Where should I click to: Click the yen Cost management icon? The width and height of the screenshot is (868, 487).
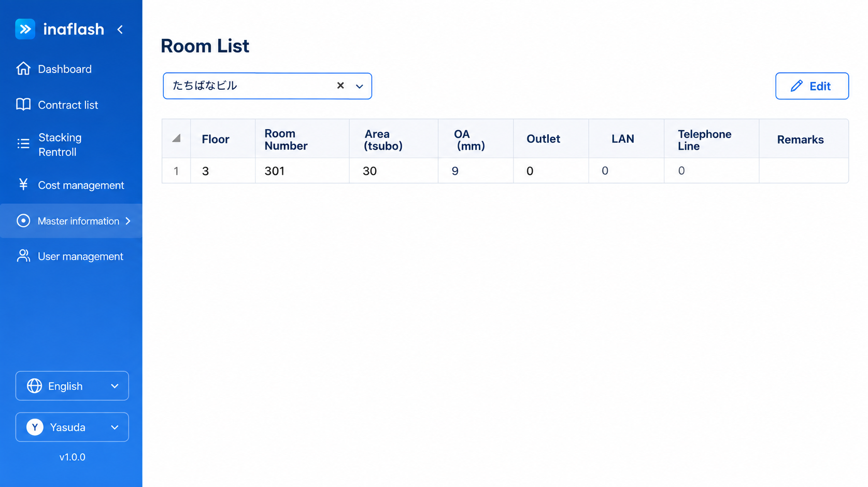23,184
